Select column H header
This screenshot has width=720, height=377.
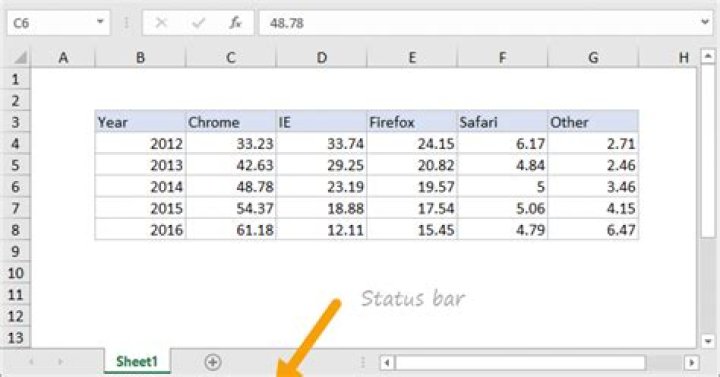point(669,58)
